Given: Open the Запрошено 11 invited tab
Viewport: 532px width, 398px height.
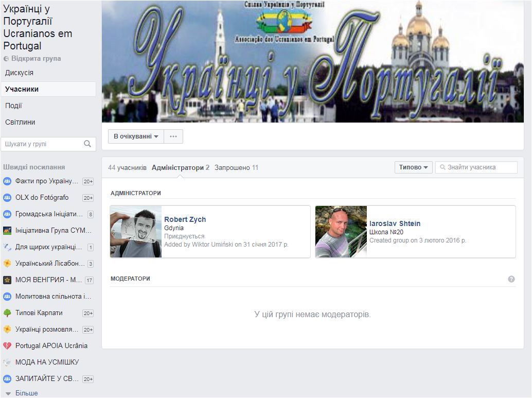Looking at the screenshot, I should point(236,168).
